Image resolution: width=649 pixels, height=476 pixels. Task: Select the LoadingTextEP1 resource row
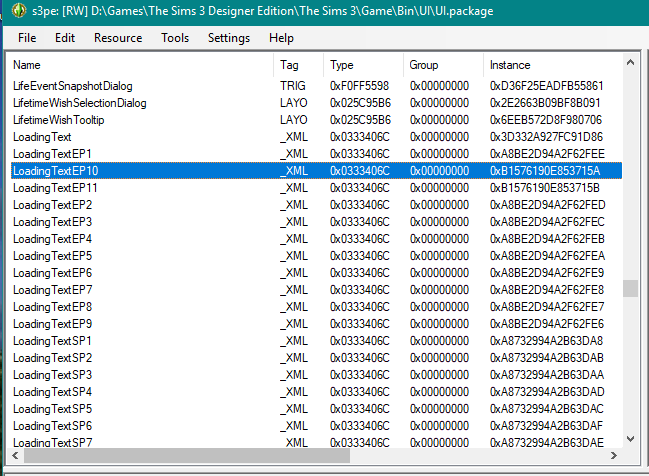pyautogui.click(x=316, y=154)
